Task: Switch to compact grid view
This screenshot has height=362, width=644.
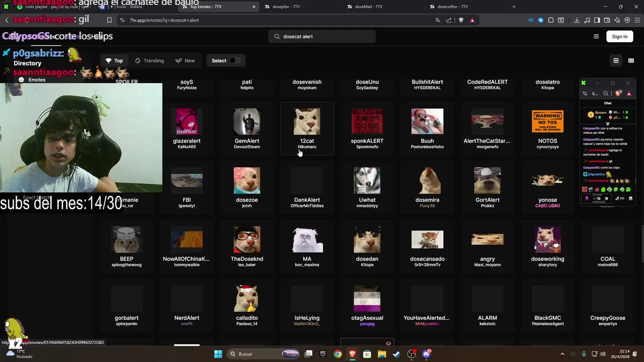Action: (x=631, y=60)
